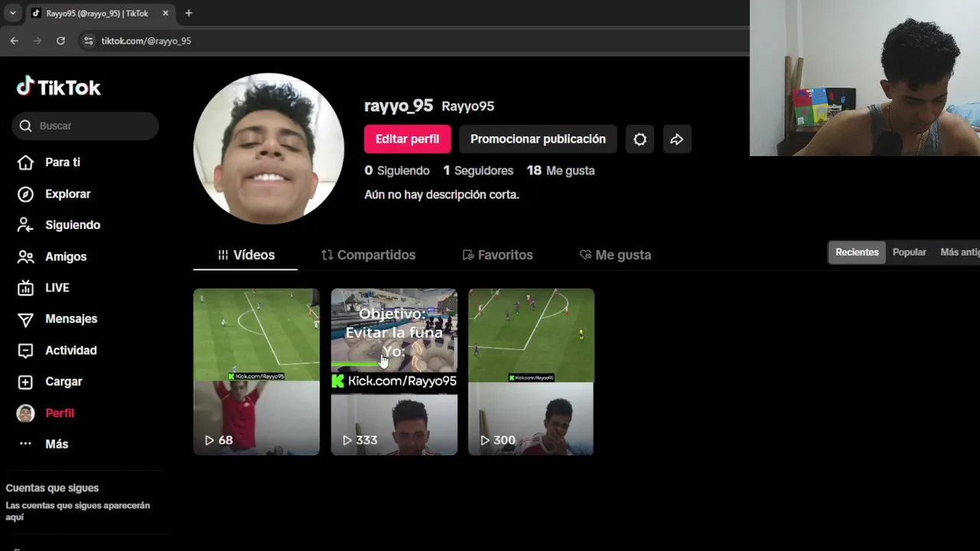Reload the page with refresh icon

tap(60, 41)
